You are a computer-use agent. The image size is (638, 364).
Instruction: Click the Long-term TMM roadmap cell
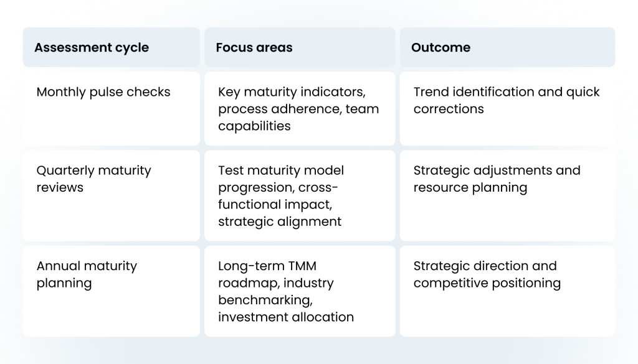click(300, 291)
